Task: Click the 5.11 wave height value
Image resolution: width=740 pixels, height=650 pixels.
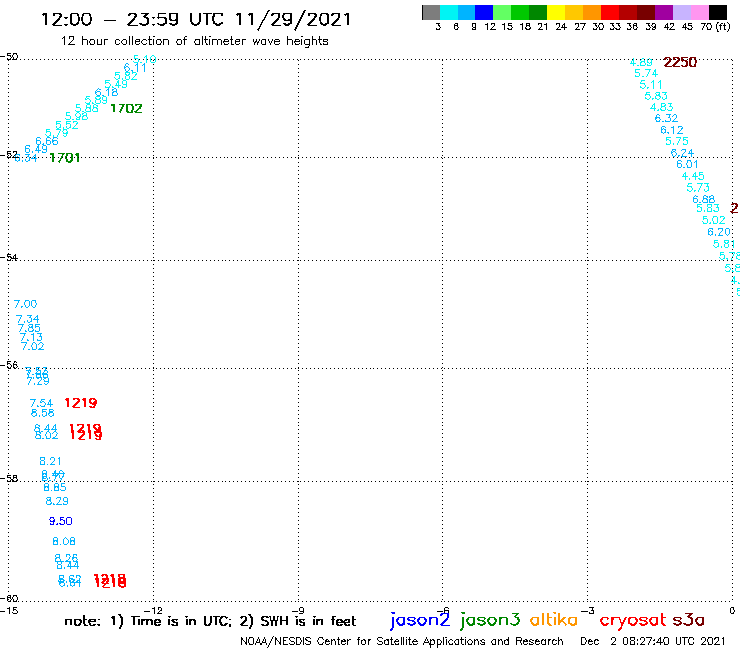Action: coord(651,84)
